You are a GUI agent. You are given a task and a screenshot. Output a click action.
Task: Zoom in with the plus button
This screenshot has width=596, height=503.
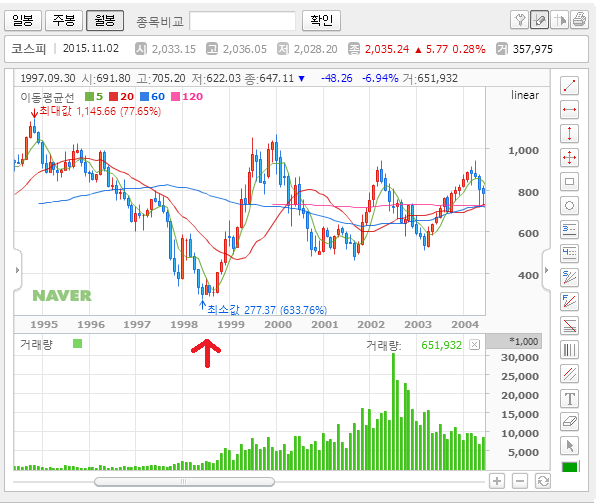[497, 481]
